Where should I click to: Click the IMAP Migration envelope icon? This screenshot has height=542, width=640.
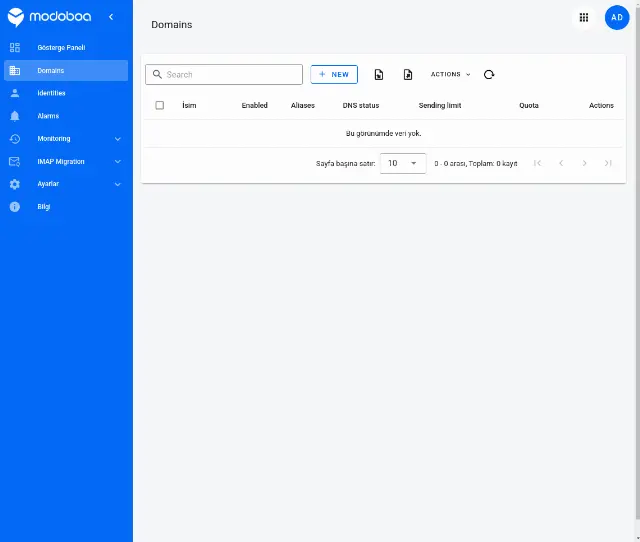(15, 162)
